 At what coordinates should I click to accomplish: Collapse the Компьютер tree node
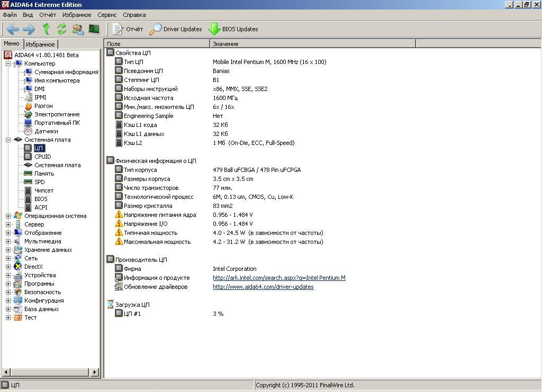tap(8, 63)
